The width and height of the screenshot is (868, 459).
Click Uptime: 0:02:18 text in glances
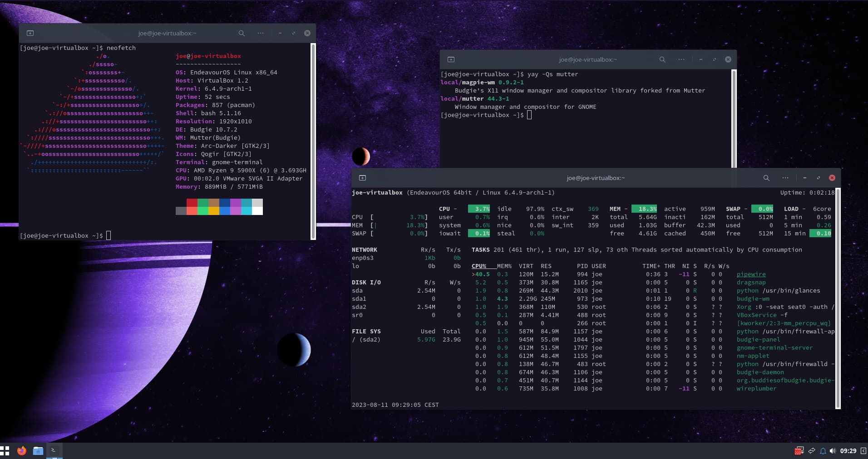807,193
